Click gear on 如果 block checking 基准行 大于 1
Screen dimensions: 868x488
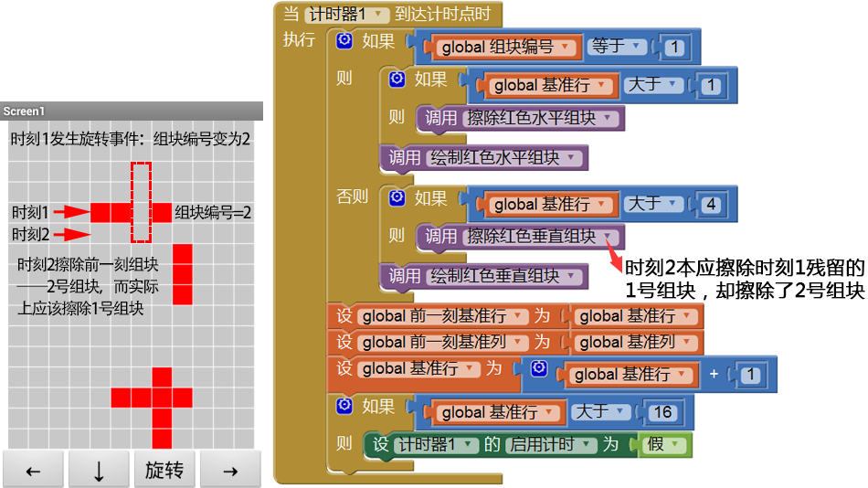pyautogui.click(x=397, y=80)
